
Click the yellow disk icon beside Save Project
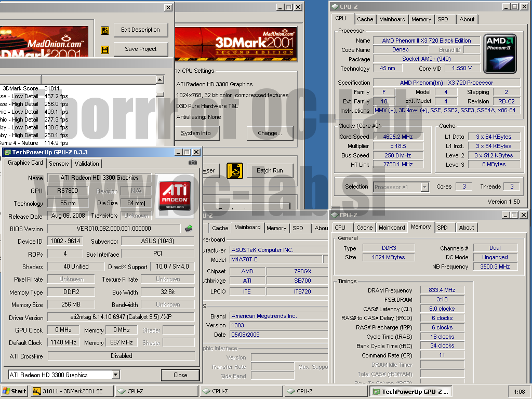click(105, 50)
